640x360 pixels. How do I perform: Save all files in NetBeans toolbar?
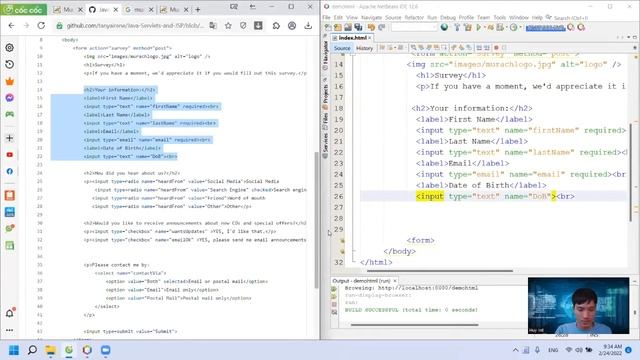(x=358, y=27)
